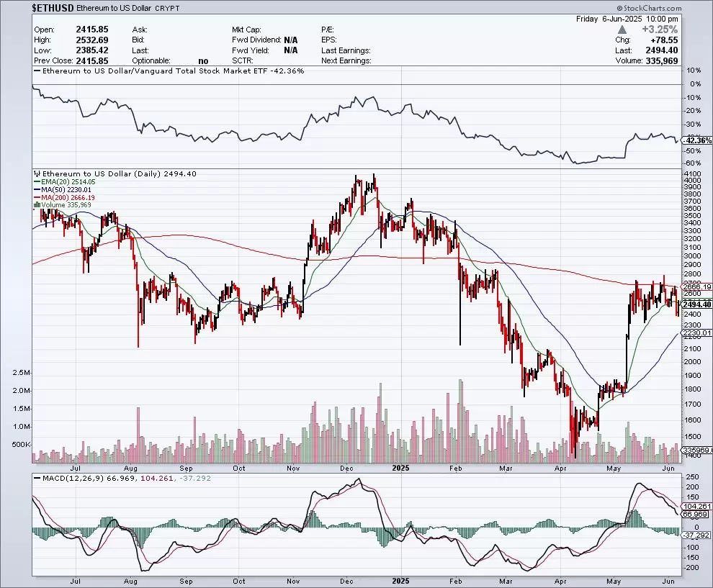This screenshot has width=713, height=588.
Task: Click the MA(200) 2666.19 legend entry
Action: pyautogui.click(x=64, y=198)
